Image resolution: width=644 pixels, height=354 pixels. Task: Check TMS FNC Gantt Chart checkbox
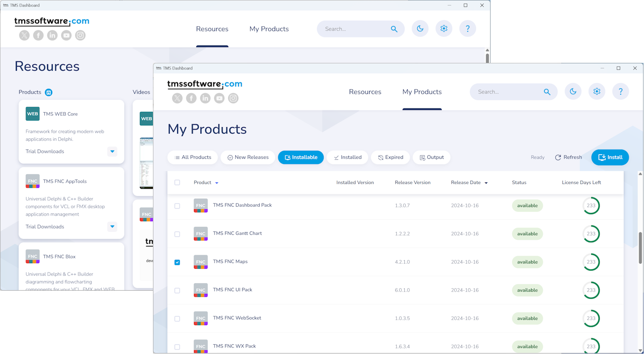coord(177,234)
